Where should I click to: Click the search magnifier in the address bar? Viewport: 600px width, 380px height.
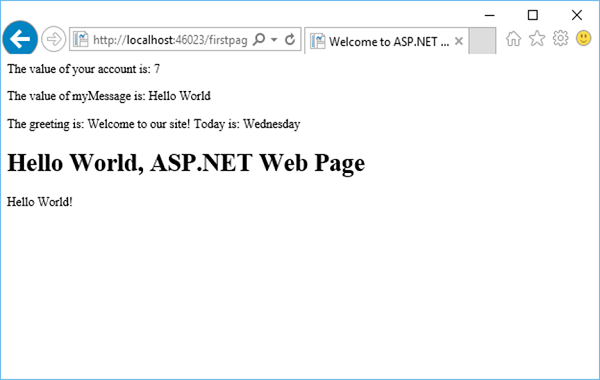click(259, 39)
